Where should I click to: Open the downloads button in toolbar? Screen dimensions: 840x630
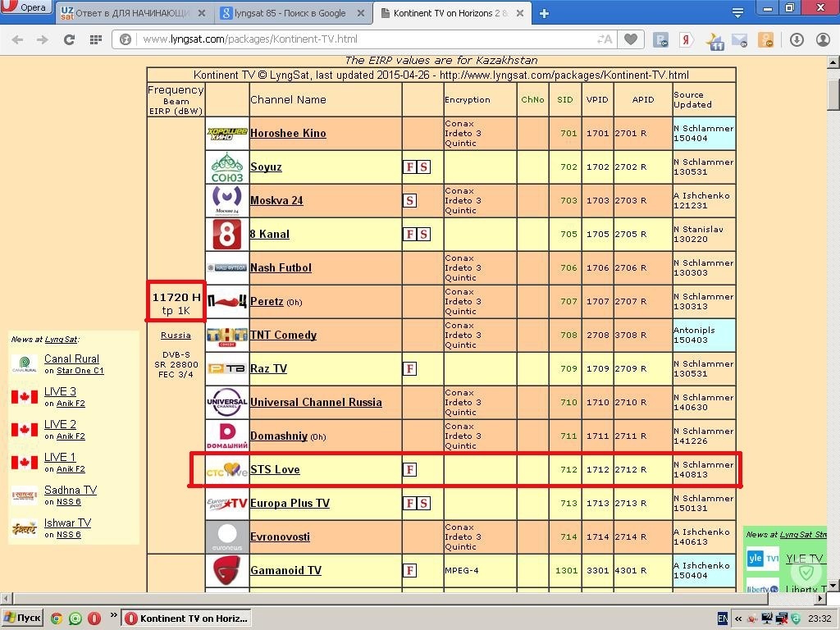click(797, 39)
